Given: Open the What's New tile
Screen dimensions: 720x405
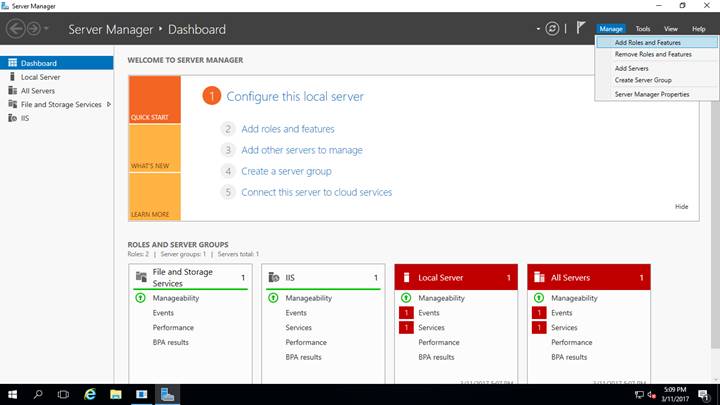Looking at the screenshot, I should [155, 148].
